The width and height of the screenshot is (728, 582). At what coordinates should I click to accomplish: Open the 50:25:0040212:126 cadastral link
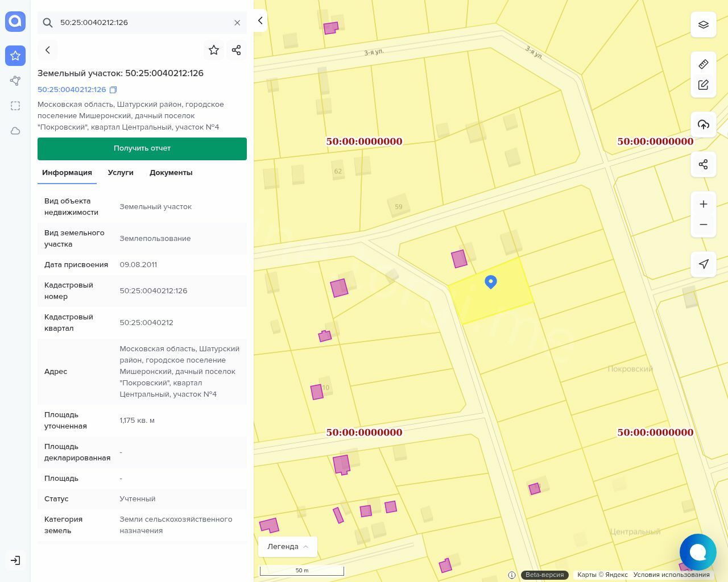(x=72, y=90)
